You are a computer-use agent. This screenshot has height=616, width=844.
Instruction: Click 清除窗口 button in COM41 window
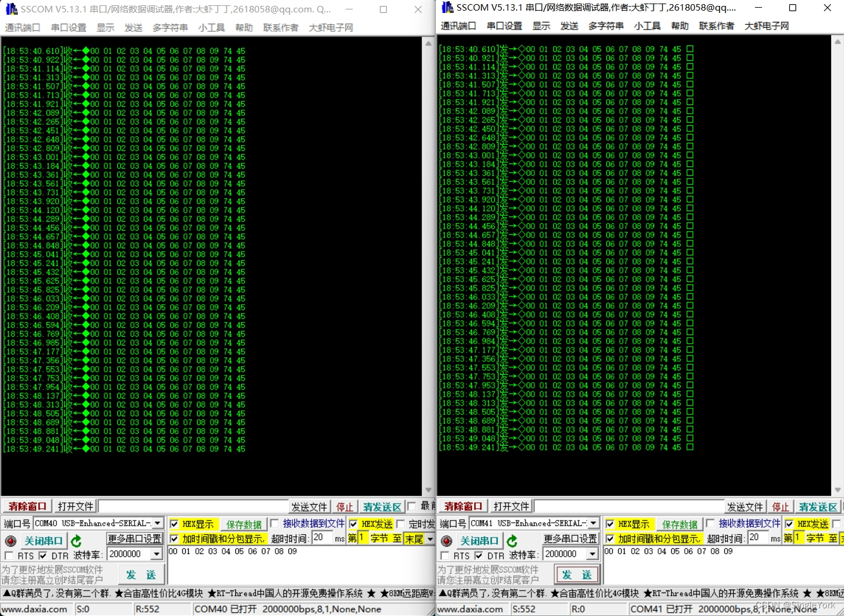point(463,506)
